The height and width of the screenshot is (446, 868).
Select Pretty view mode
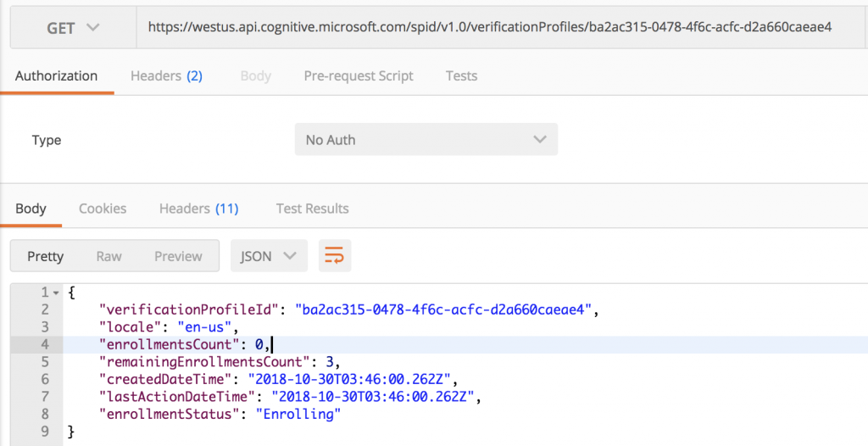tap(46, 256)
